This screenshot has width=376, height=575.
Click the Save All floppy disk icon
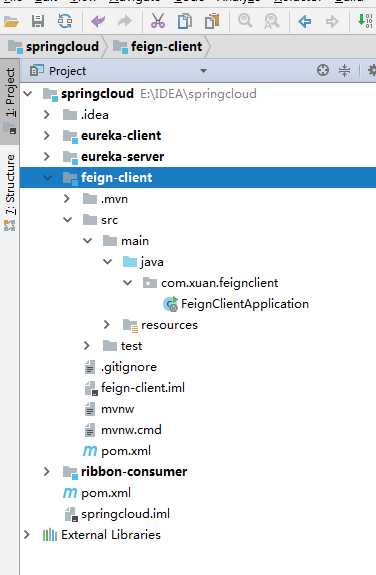coord(38,22)
